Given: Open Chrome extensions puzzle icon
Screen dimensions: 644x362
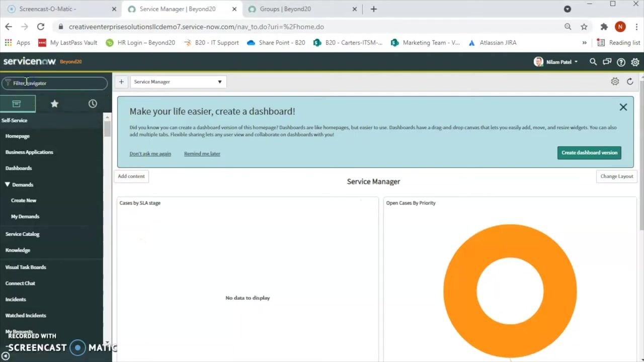Looking at the screenshot, I should click(604, 27).
